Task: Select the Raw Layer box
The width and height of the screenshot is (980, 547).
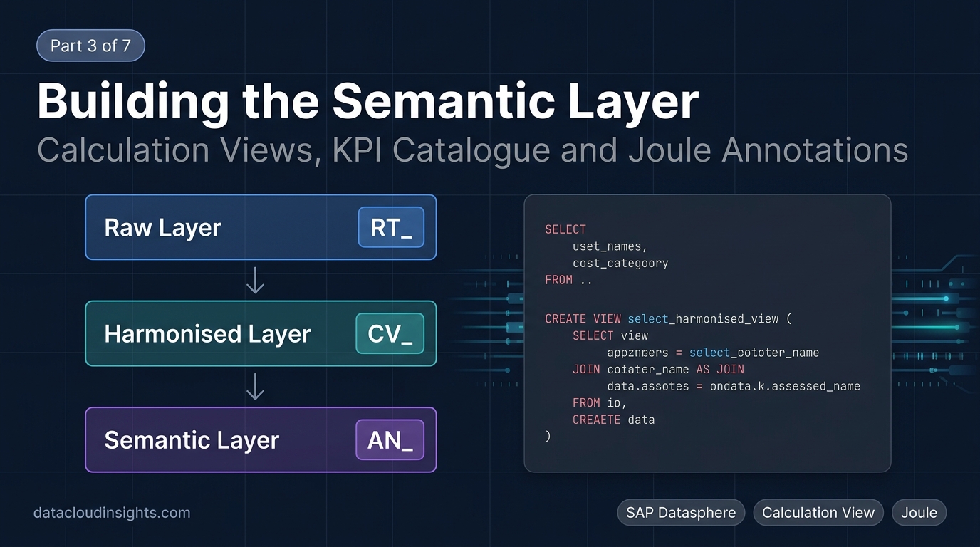Action: click(261, 227)
